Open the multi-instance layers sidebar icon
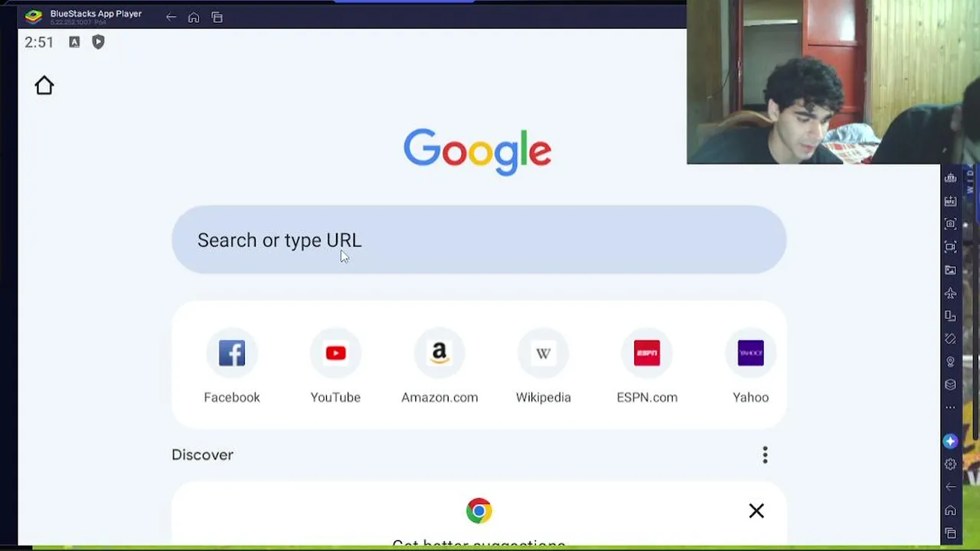 pyautogui.click(x=950, y=384)
